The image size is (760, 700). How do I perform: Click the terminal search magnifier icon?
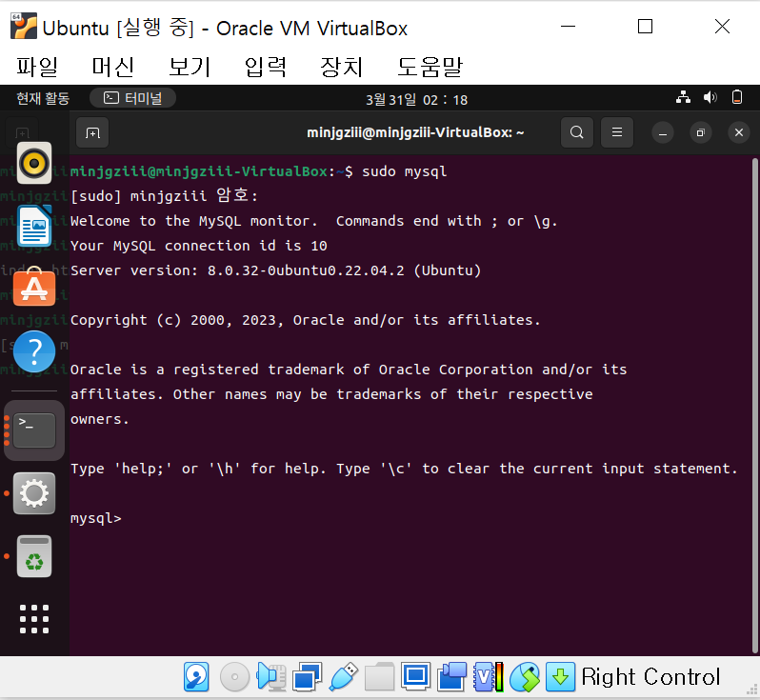577,132
